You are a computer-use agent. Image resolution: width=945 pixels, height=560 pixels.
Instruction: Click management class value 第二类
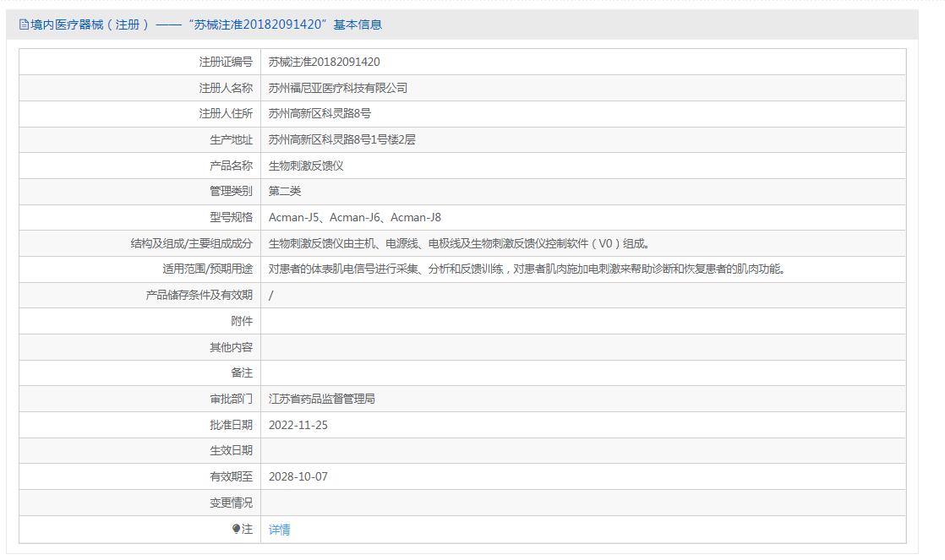[x=285, y=191]
